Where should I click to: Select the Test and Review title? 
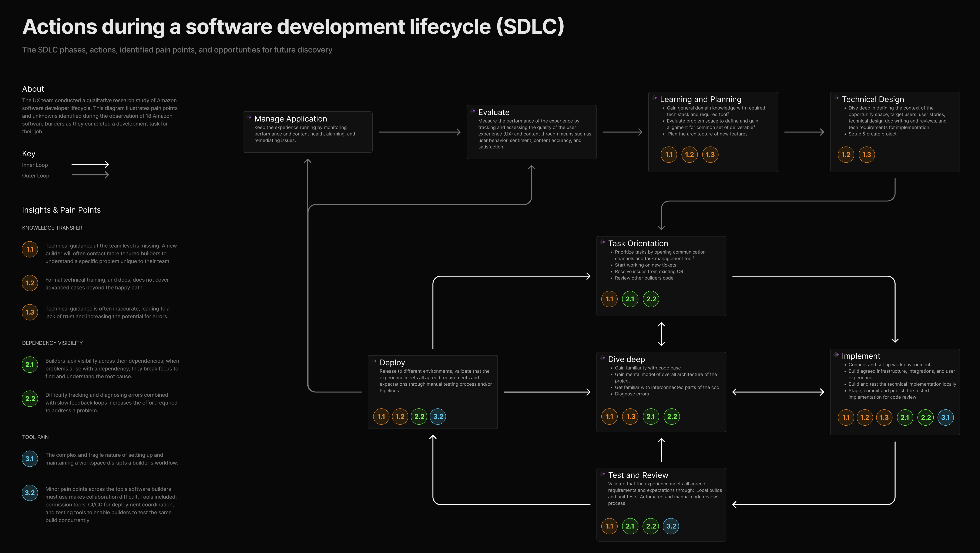[638, 475]
